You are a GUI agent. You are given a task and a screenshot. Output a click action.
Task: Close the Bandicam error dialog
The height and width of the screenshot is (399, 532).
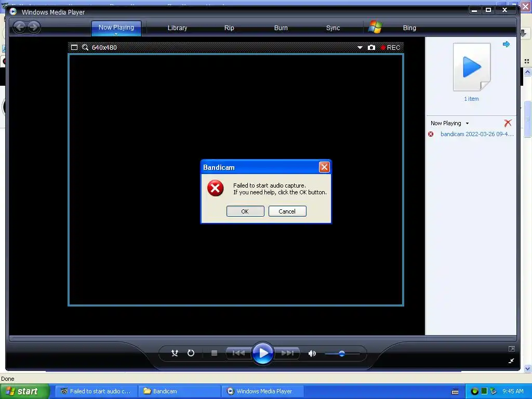324,167
